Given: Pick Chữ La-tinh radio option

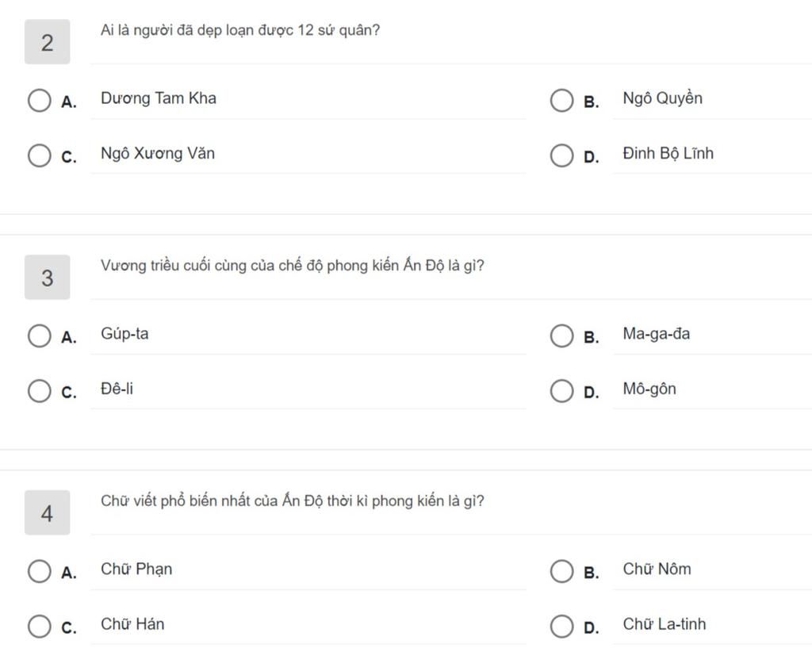Looking at the screenshot, I should pyautogui.click(x=562, y=627).
